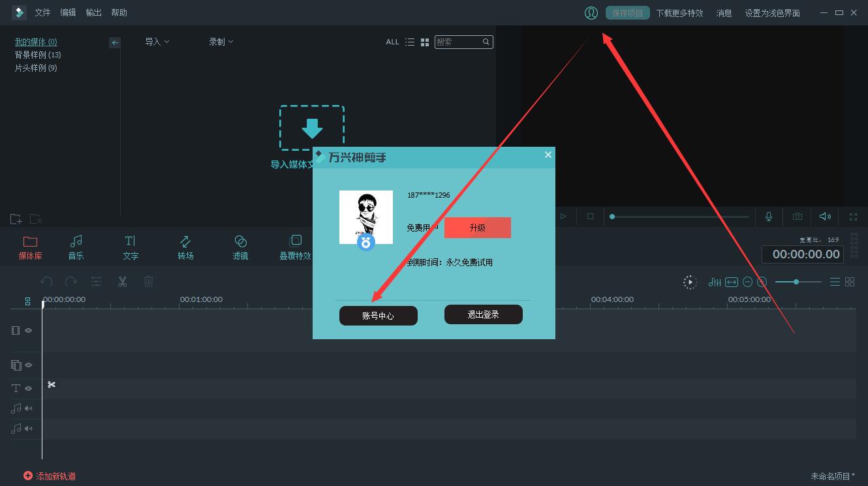Click the trash delete icon
The image size is (868, 486).
(x=148, y=282)
